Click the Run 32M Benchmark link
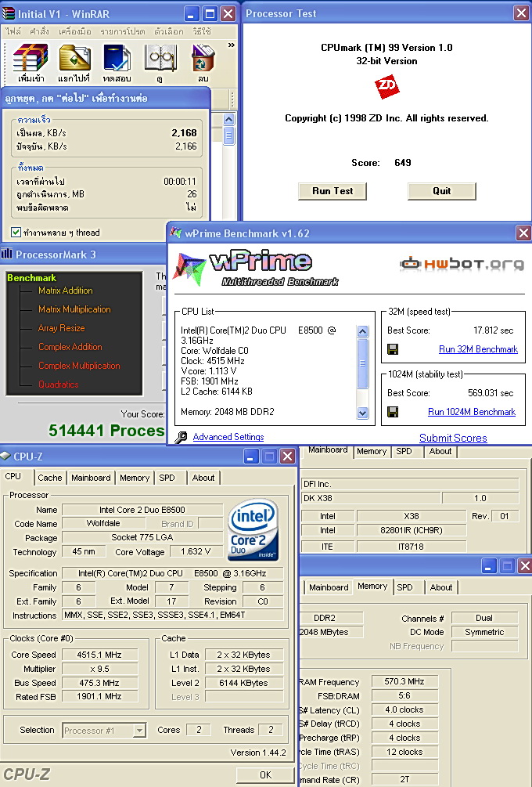 click(478, 349)
